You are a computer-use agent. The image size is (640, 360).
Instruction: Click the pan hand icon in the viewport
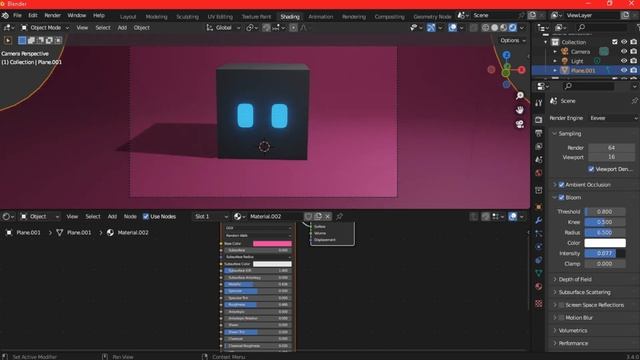point(520,110)
